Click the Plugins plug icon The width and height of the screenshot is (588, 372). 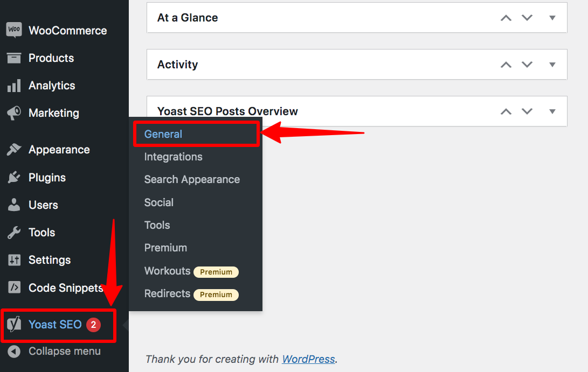pyautogui.click(x=14, y=178)
